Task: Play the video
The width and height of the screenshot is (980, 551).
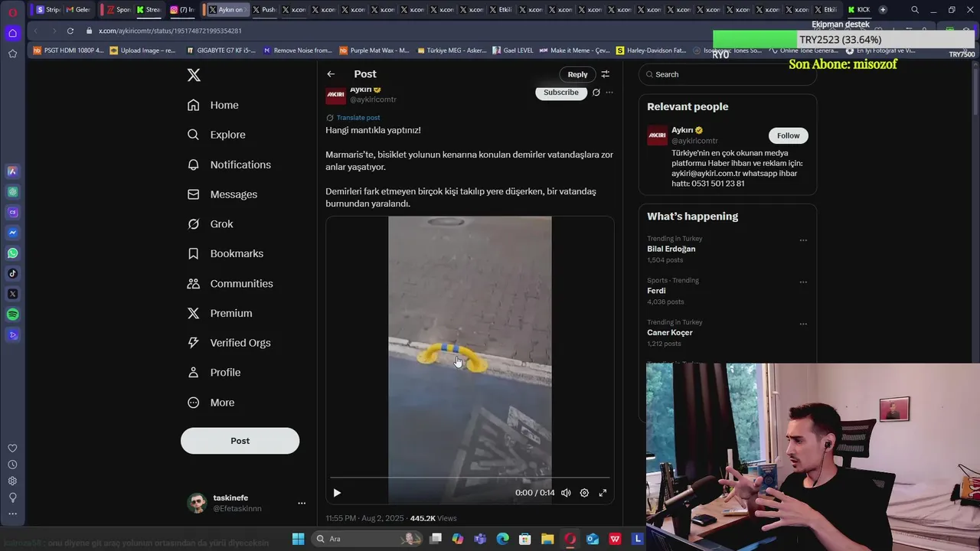Action: click(337, 493)
